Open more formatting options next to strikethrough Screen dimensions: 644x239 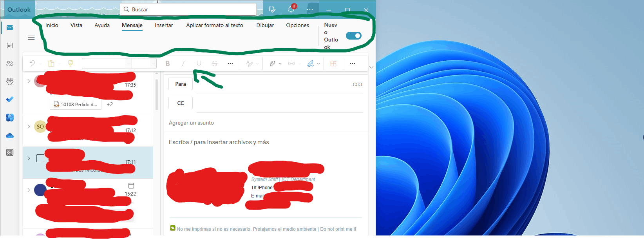(230, 63)
